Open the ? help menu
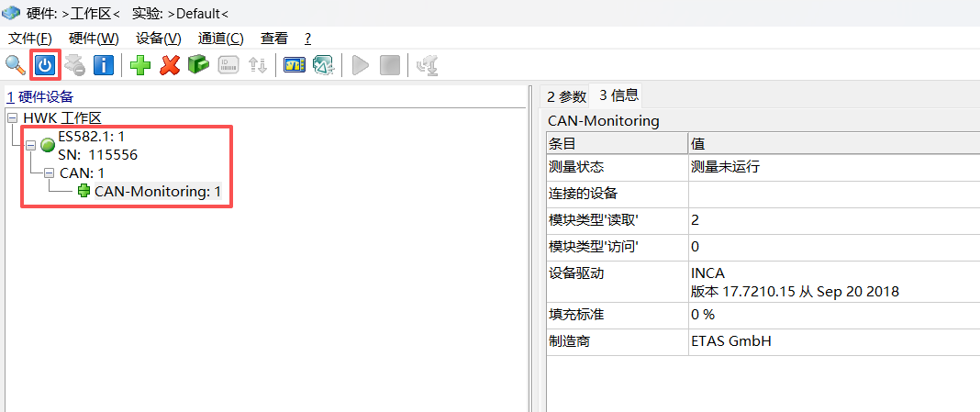Image resolution: width=980 pixels, height=412 pixels. (x=308, y=39)
